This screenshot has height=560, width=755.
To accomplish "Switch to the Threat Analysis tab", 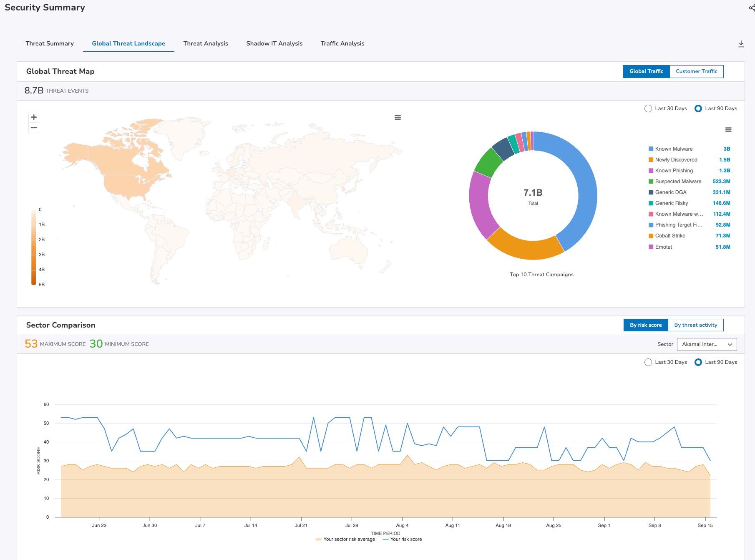I will pyautogui.click(x=206, y=43).
